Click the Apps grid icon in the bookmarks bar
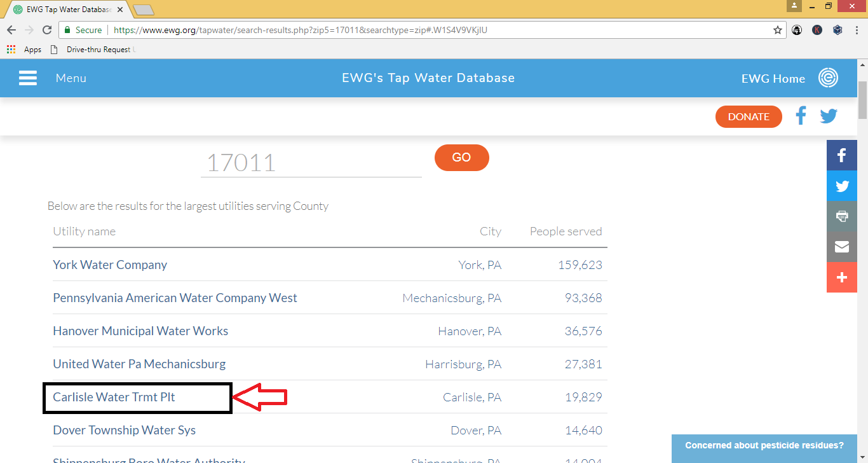 point(11,49)
